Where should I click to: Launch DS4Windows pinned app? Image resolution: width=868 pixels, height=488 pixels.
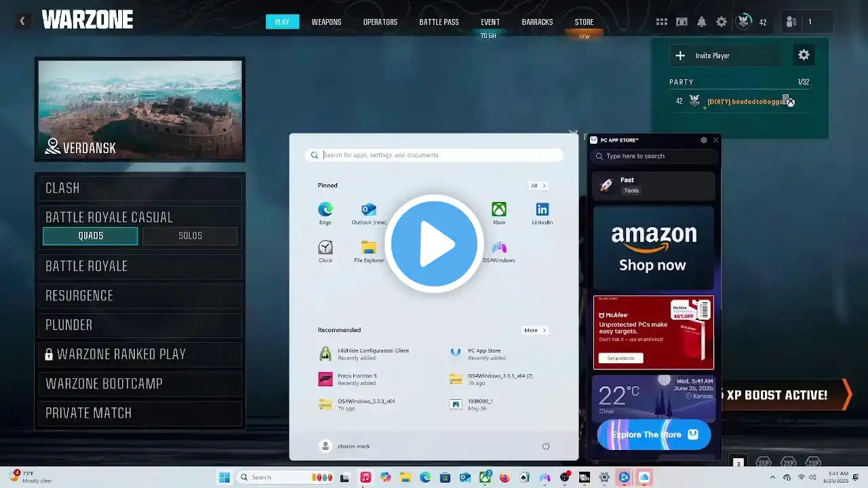point(499,251)
